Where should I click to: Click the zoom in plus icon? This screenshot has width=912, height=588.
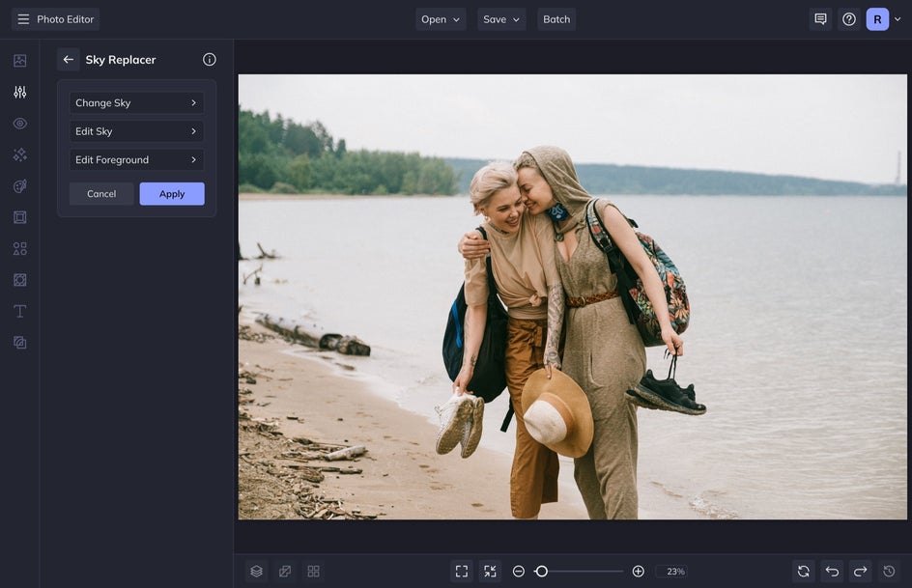click(639, 572)
